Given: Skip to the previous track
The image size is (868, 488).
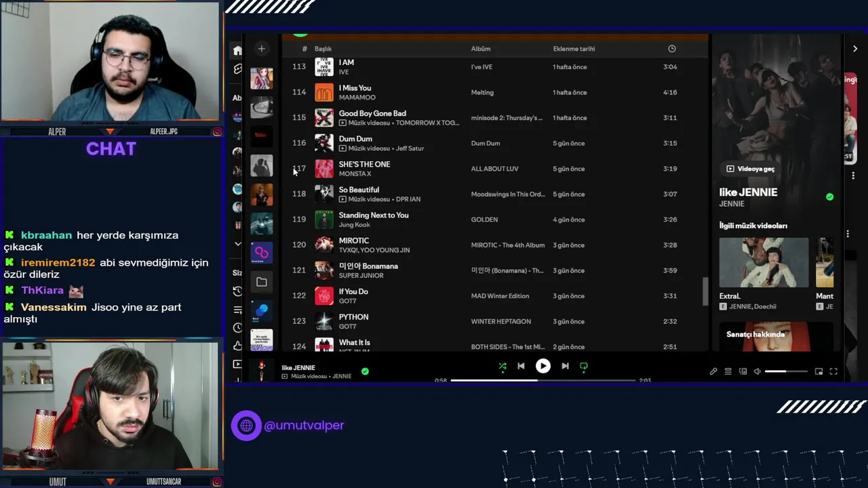Looking at the screenshot, I should [521, 366].
